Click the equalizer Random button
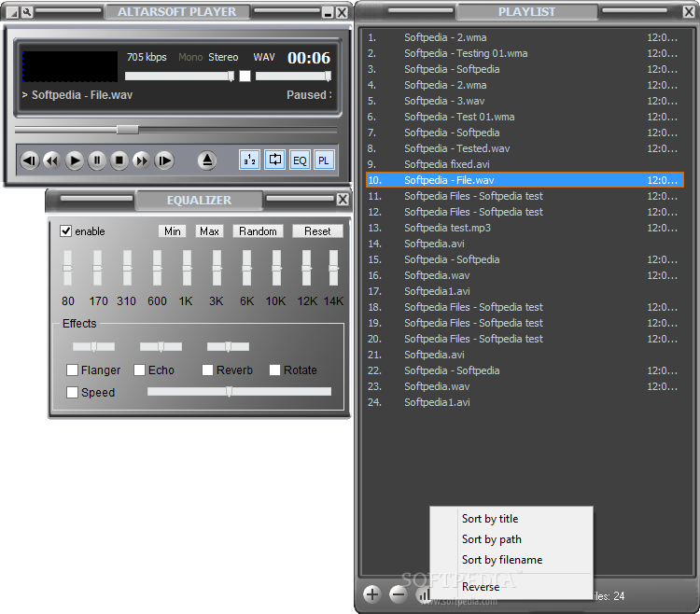Image resolution: width=700 pixels, height=614 pixels. coord(258,231)
